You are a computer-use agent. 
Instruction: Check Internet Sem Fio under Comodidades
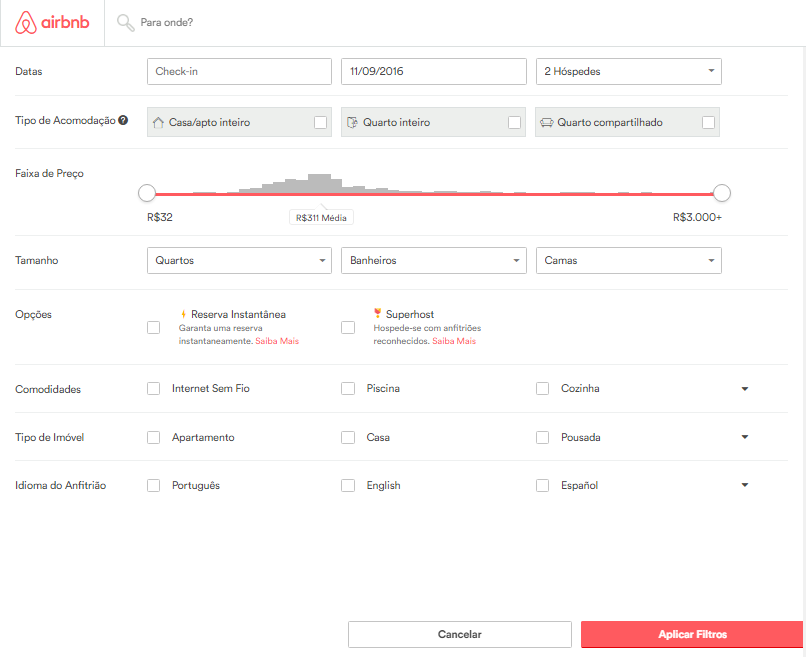(153, 388)
